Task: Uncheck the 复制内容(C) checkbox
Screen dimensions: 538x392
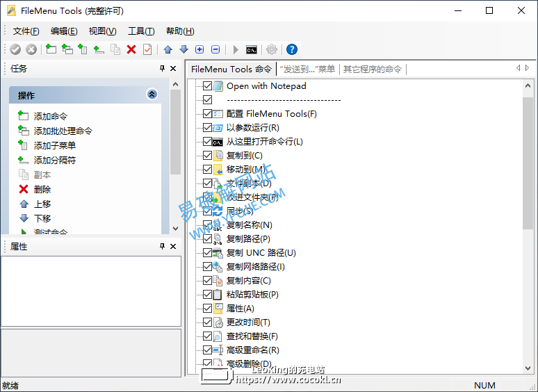Action: pos(208,281)
